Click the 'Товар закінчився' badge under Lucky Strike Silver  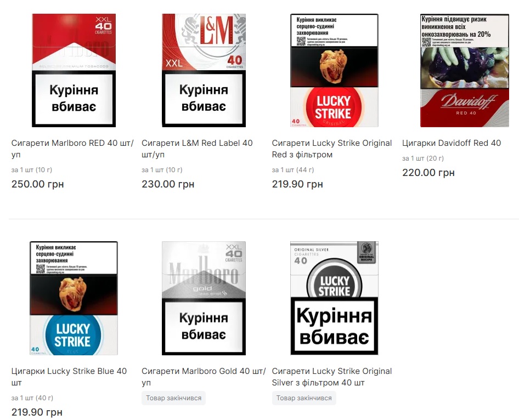304,398
